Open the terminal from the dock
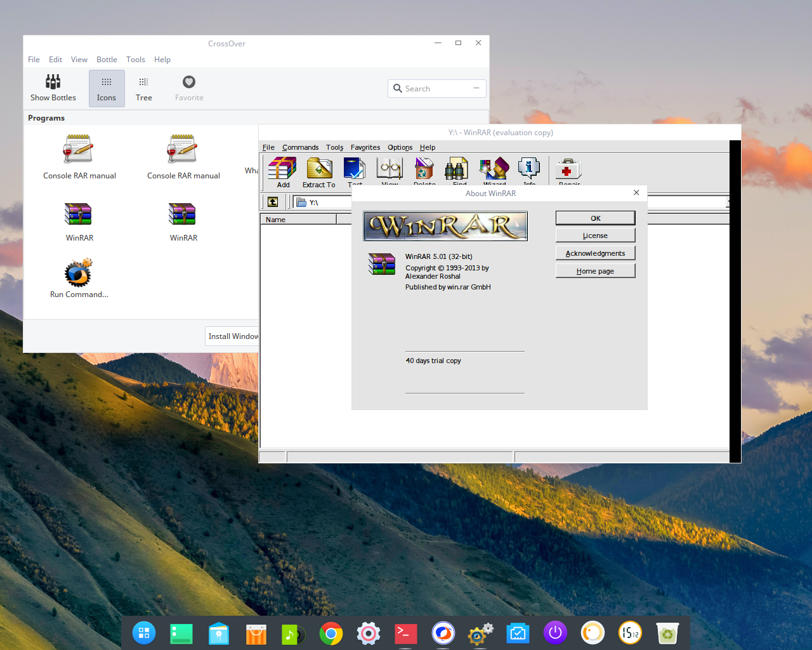This screenshot has height=650, width=812. (x=405, y=633)
